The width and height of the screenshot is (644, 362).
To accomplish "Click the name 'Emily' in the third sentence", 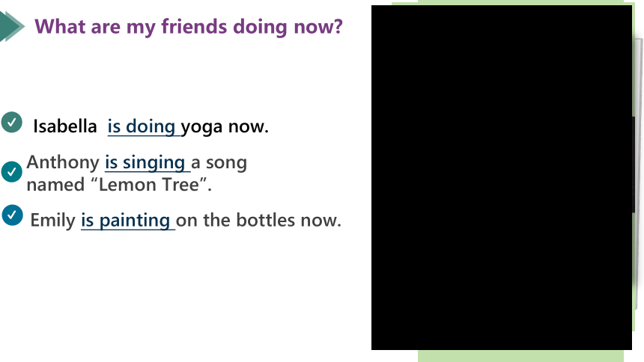I will coord(53,220).
